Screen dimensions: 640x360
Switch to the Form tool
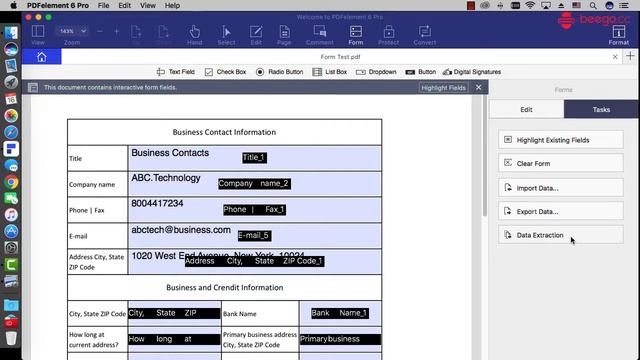tap(356, 35)
